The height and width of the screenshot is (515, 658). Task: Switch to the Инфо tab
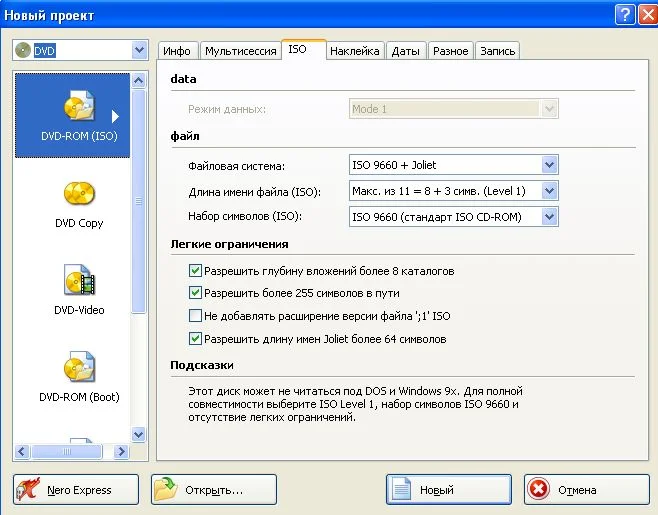(x=177, y=51)
